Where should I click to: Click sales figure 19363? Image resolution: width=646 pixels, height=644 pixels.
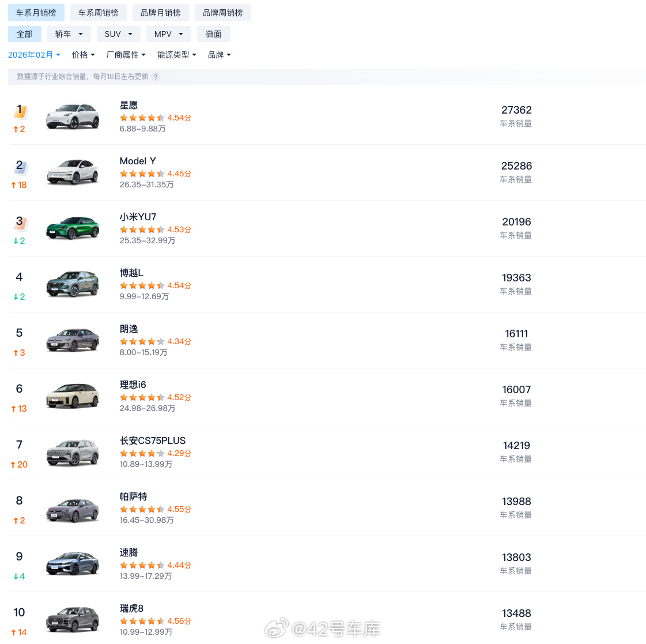pos(516,277)
